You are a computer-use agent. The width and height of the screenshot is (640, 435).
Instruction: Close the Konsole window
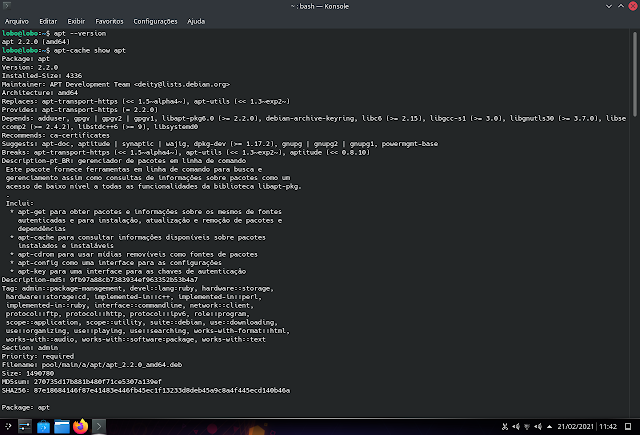click(633, 6)
